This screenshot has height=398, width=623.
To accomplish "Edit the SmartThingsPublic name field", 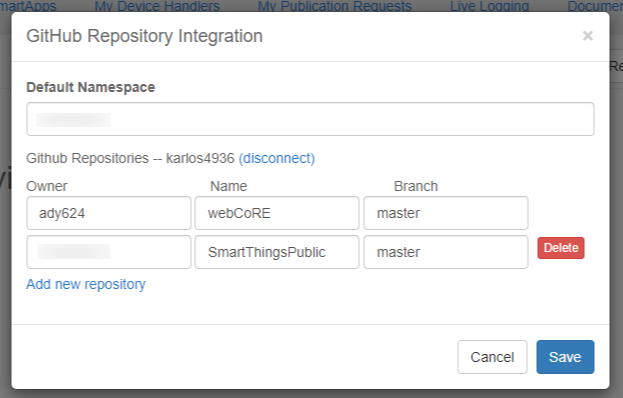I will click(x=277, y=252).
